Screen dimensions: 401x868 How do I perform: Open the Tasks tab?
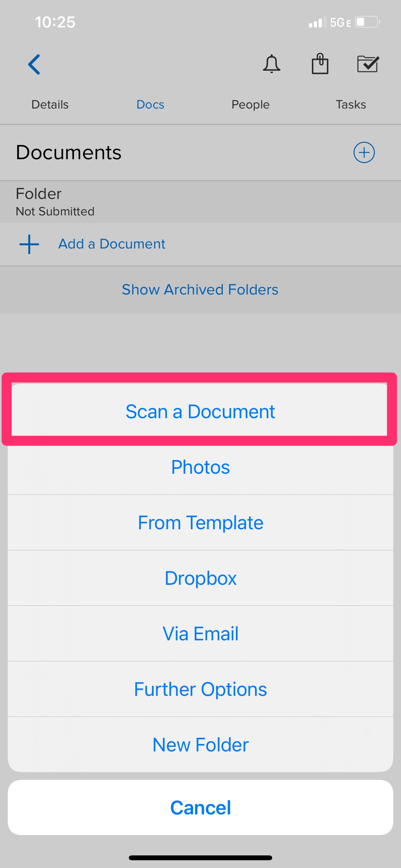coord(351,104)
